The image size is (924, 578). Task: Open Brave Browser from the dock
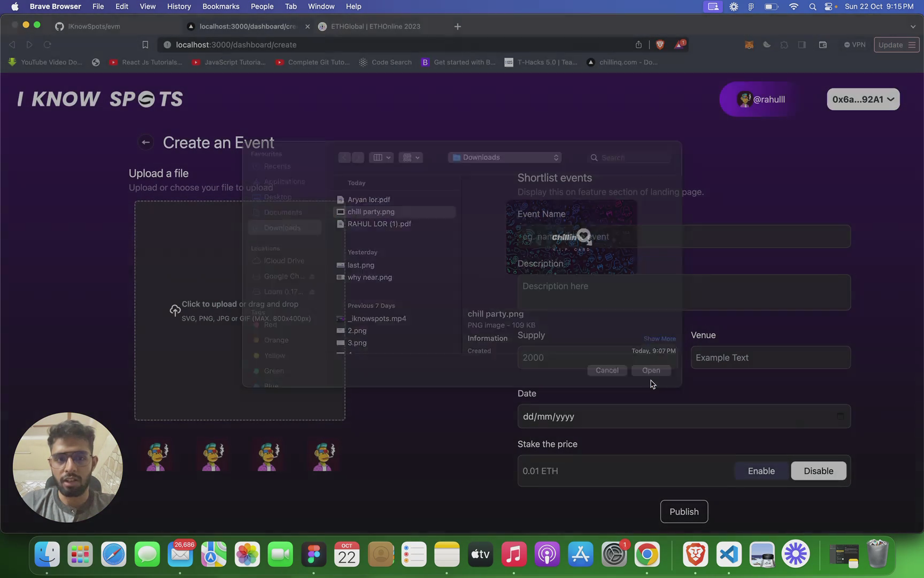pos(695,554)
